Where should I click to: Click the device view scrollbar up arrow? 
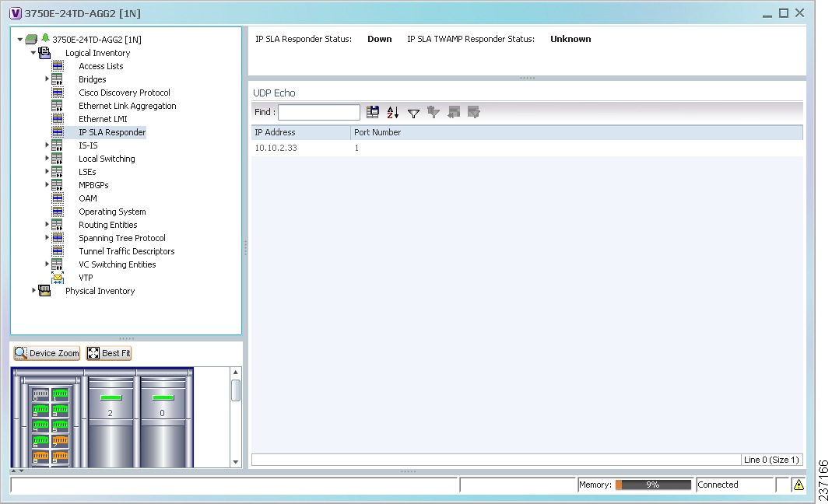(236, 373)
